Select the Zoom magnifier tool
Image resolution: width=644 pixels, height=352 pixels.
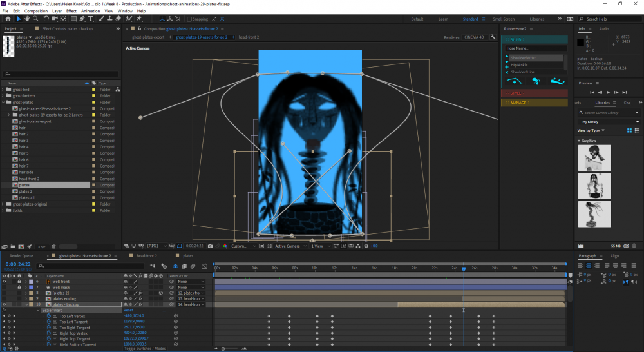coord(35,19)
